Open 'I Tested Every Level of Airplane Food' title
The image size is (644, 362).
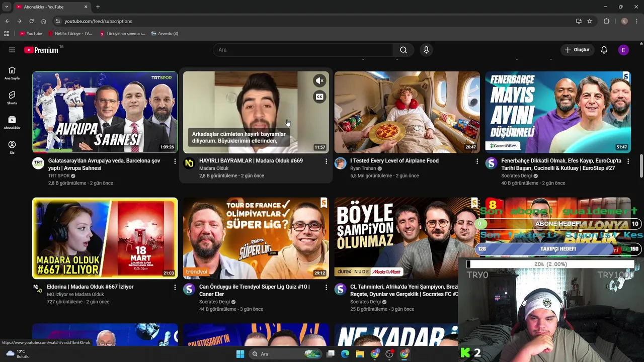394,161
